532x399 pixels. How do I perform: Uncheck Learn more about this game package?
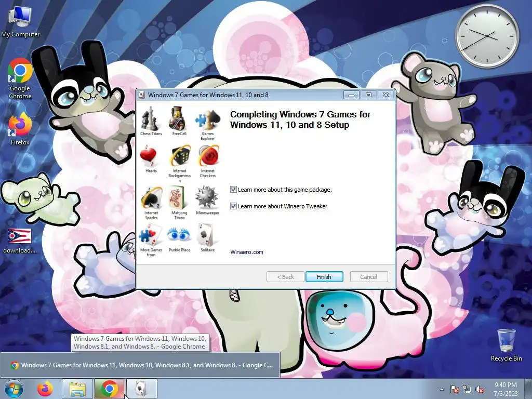click(233, 189)
